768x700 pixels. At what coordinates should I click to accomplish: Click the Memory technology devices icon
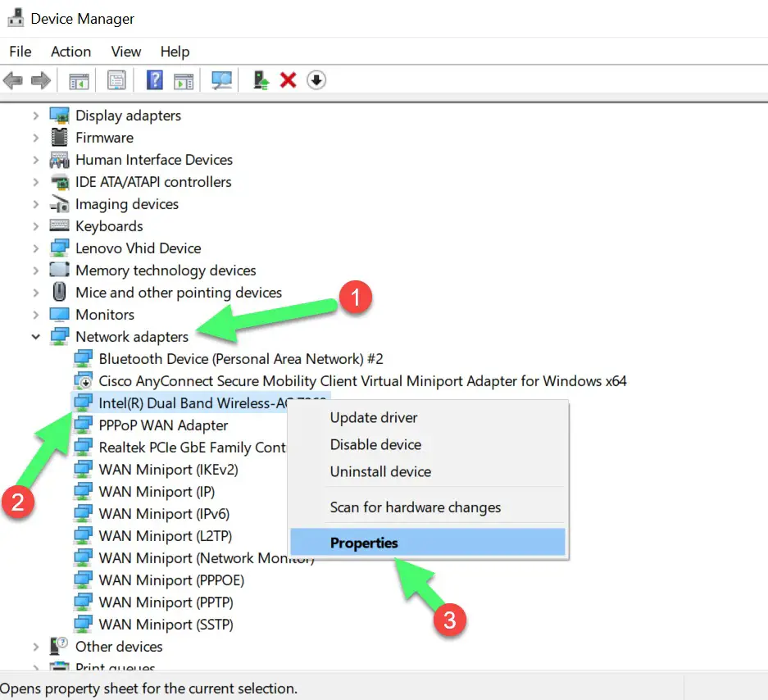60,270
